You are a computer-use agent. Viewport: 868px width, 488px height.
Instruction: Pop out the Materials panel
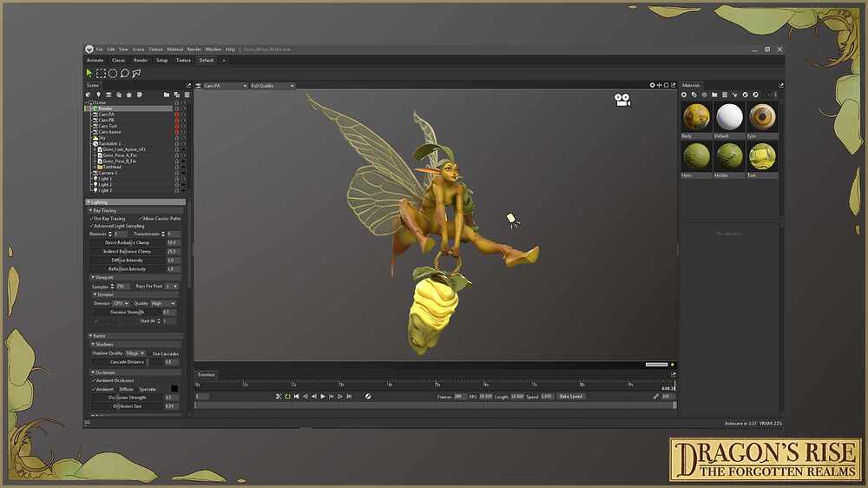780,85
